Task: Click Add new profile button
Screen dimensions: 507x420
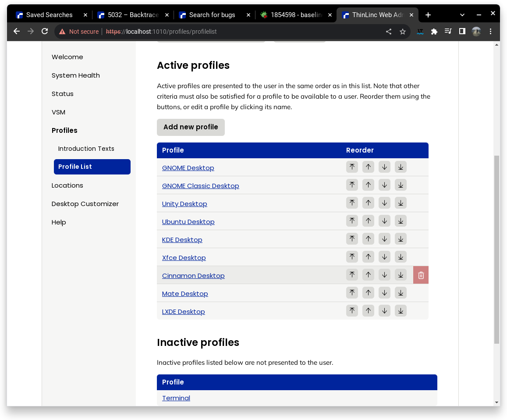Action: click(191, 127)
